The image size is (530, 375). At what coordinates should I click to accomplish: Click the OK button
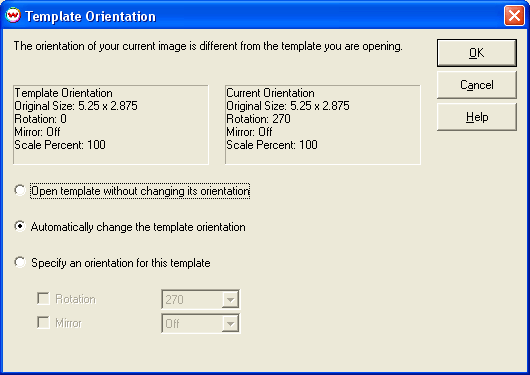(477, 53)
